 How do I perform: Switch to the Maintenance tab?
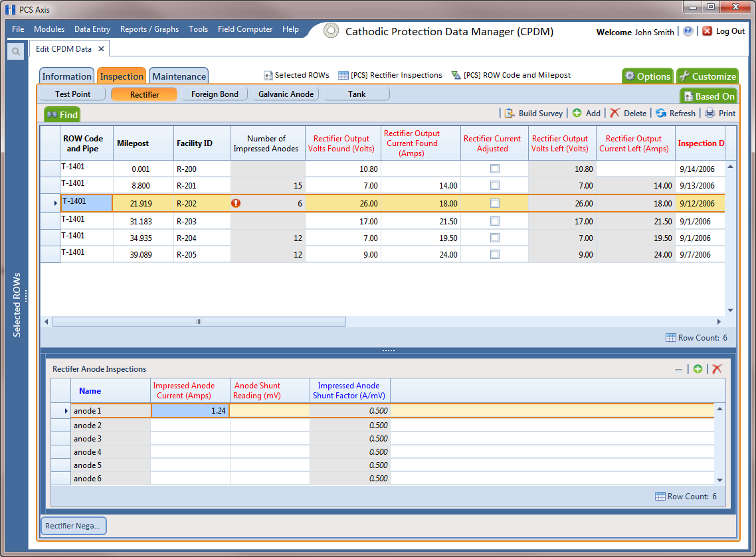click(x=179, y=76)
